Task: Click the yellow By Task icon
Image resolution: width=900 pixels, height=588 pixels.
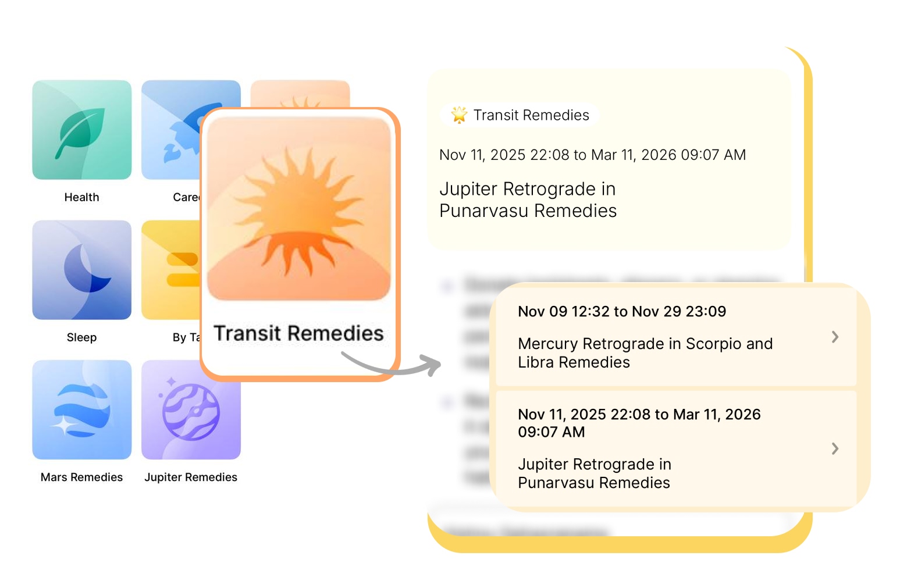Action: coord(170,270)
